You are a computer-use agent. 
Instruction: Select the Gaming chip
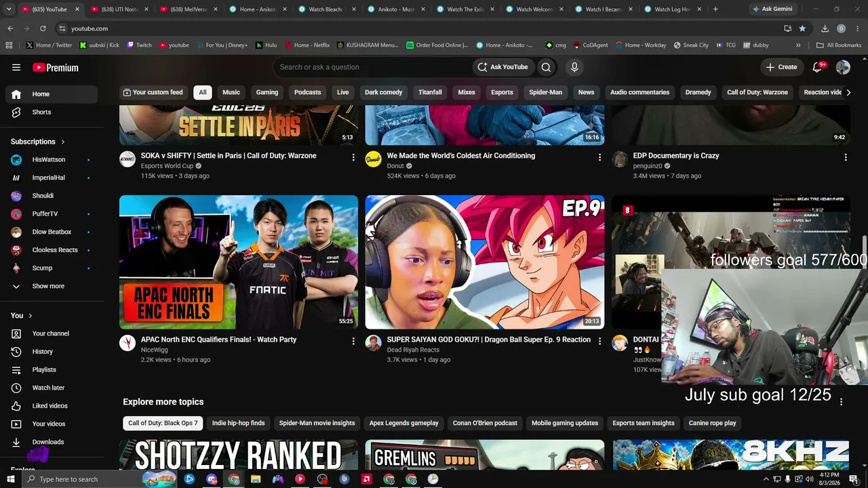coord(267,92)
